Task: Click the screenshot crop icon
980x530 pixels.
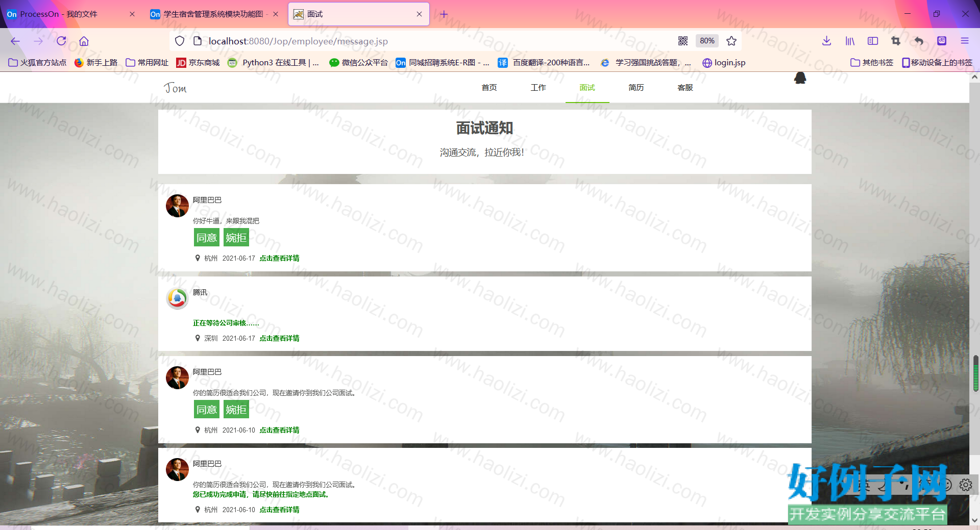Action: pyautogui.click(x=896, y=41)
